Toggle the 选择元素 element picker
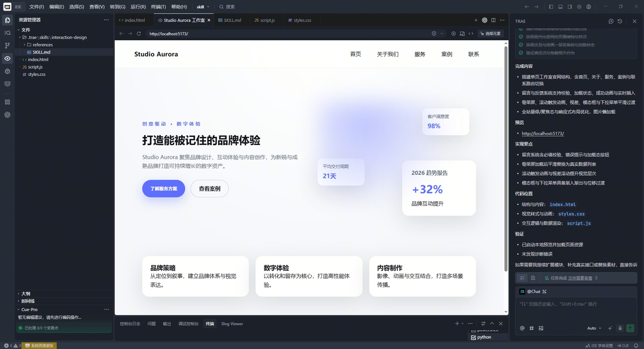Viewport: 644px width, 349px height. (490, 34)
